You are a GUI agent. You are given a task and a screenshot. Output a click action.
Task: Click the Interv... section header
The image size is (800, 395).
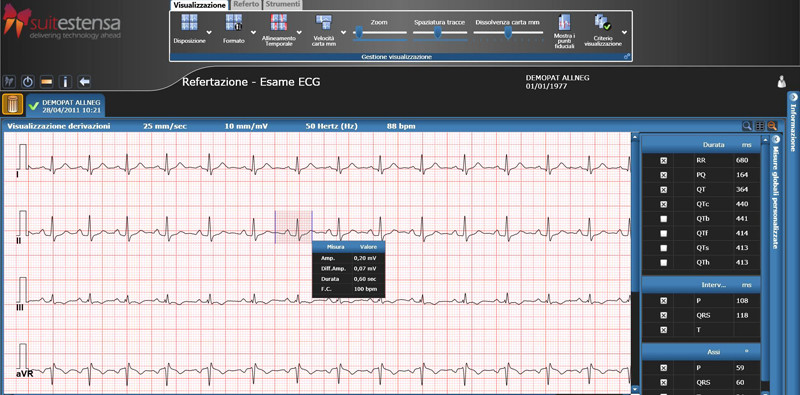click(701, 285)
